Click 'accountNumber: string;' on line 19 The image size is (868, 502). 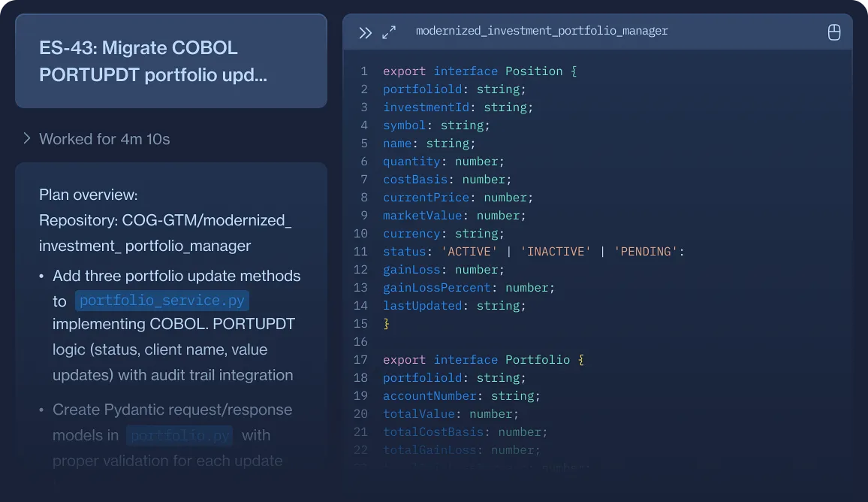click(462, 395)
